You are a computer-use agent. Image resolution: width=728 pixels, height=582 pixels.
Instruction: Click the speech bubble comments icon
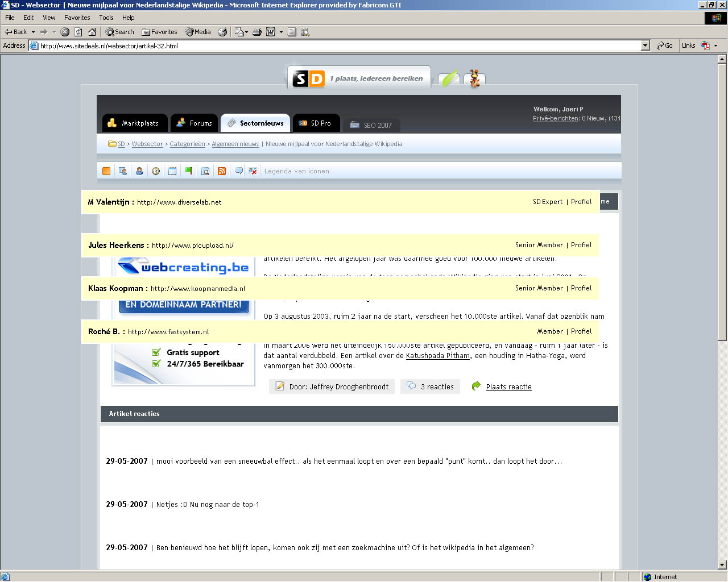click(239, 171)
